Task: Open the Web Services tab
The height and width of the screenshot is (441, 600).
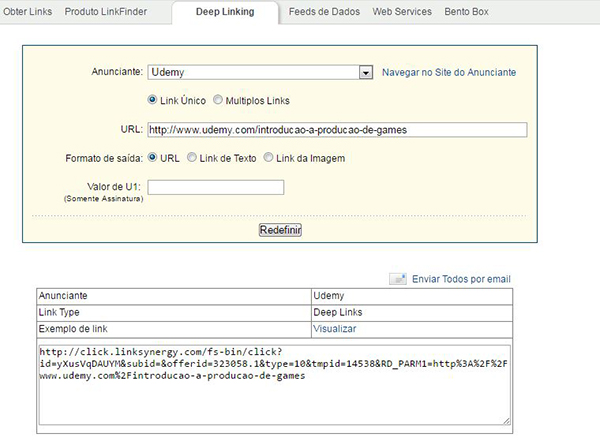Action: pyautogui.click(x=402, y=12)
